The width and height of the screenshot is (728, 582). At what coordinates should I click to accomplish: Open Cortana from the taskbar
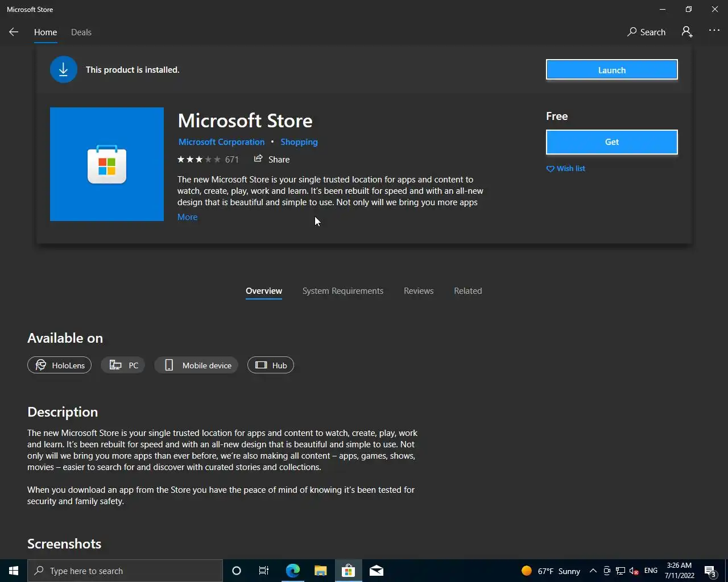pyautogui.click(x=237, y=571)
